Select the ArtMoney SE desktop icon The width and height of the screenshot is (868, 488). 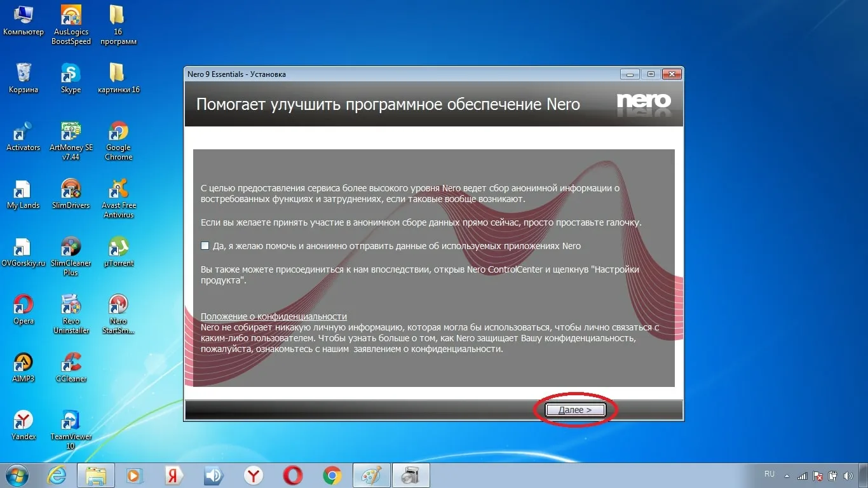click(x=71, y=133)
